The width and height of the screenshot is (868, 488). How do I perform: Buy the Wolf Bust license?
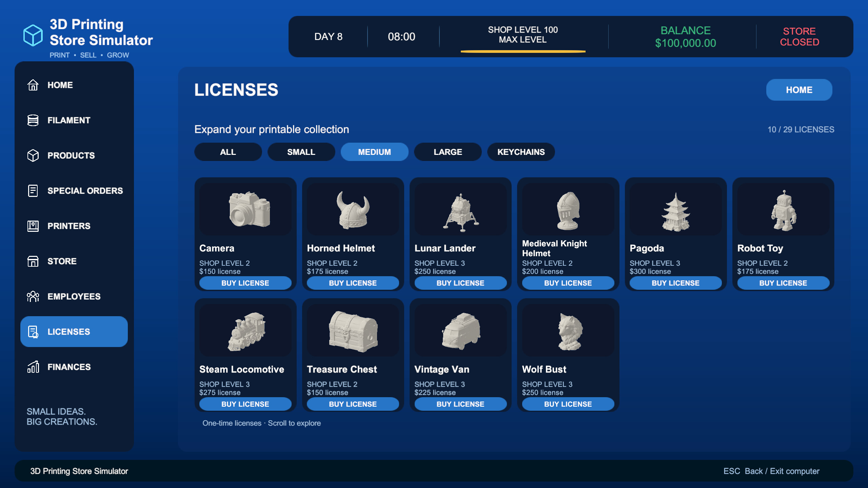pos(568,404)
